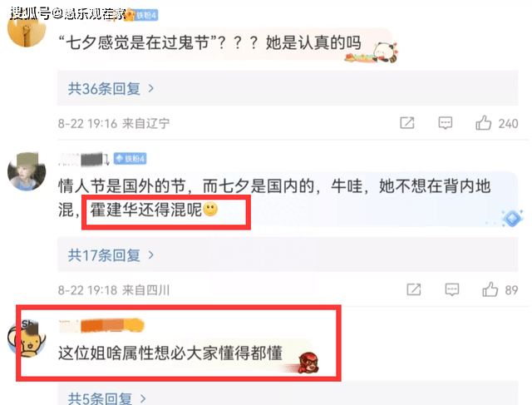Click the 240 like count
This screenshot has height=405, width=532.
pyautogui.click(x=508, y=123)
